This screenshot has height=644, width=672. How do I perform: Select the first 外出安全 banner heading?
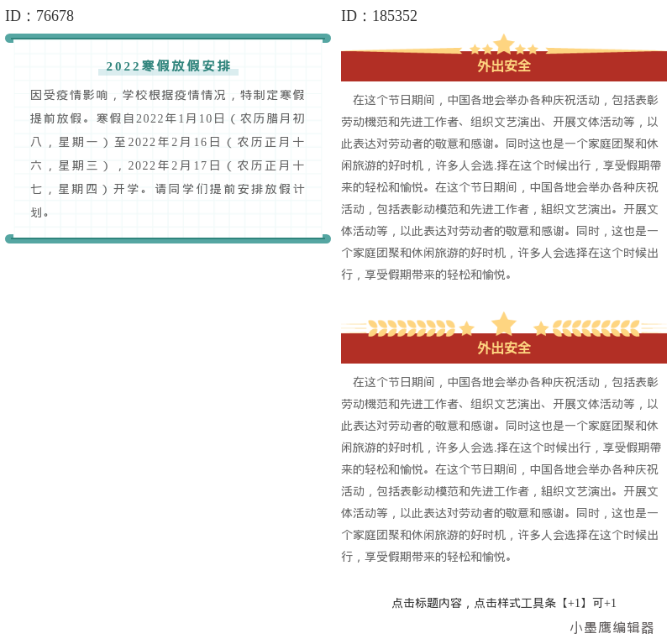coord(503,67)
